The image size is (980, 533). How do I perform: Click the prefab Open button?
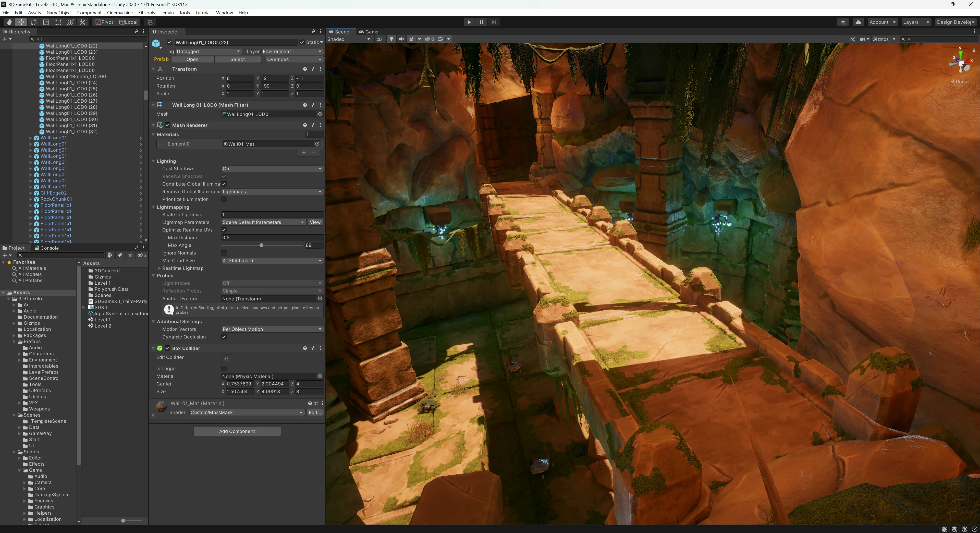(x=192, y=59)
